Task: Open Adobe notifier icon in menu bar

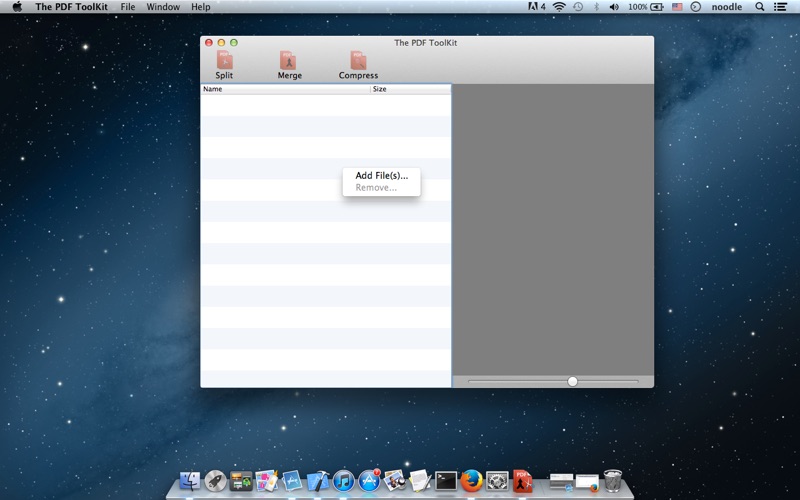Action: pyautogui.click(x=537, y=7)
